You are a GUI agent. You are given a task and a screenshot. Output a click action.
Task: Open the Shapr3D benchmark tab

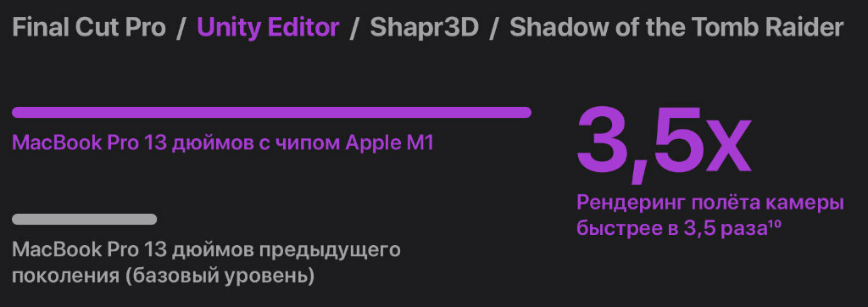(424, 27)
